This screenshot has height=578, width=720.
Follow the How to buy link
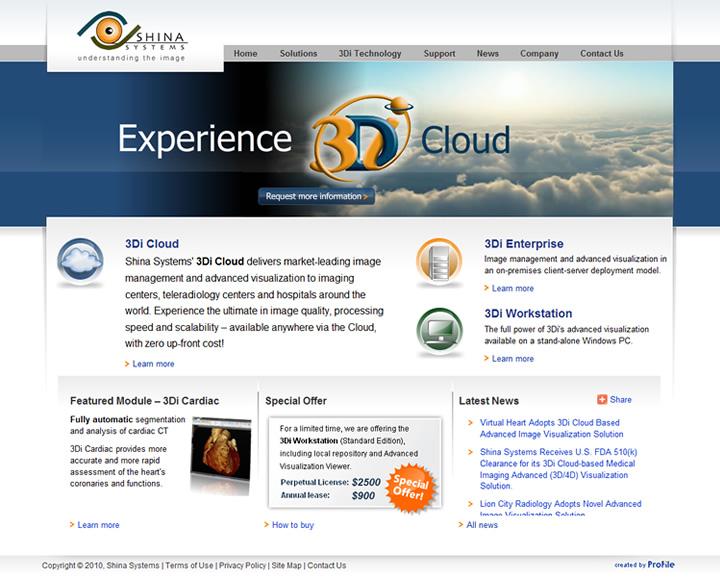(x=293, y=525)
